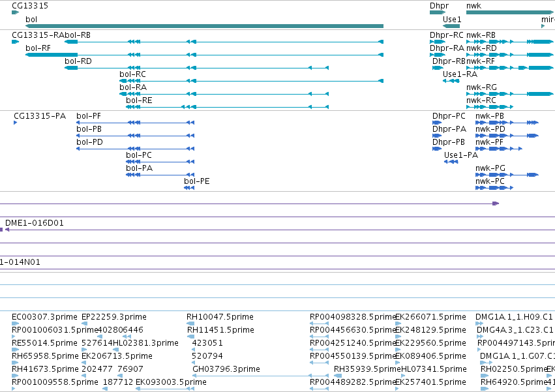Select the bol-RE transcript label
The height and width of the screenshot is (392, 555).
coord(139,100)
